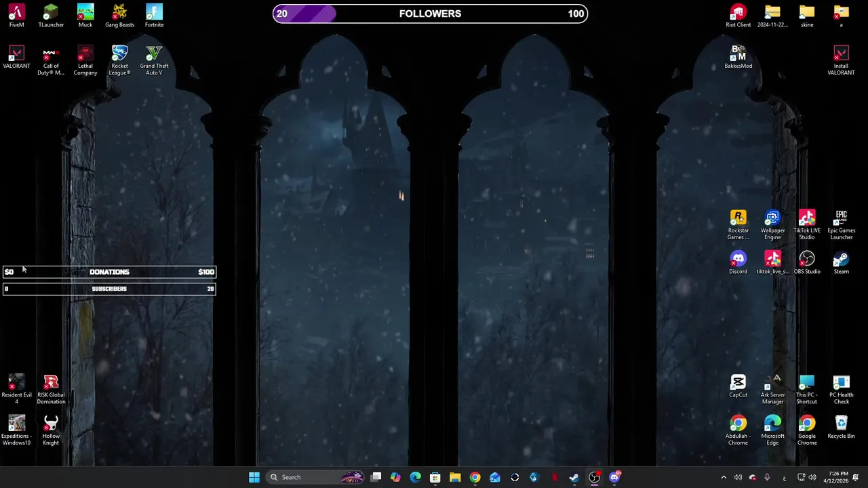Launch Fortnite from the desktop
Screen dimensions: 868x488
[x=154, y=16]
